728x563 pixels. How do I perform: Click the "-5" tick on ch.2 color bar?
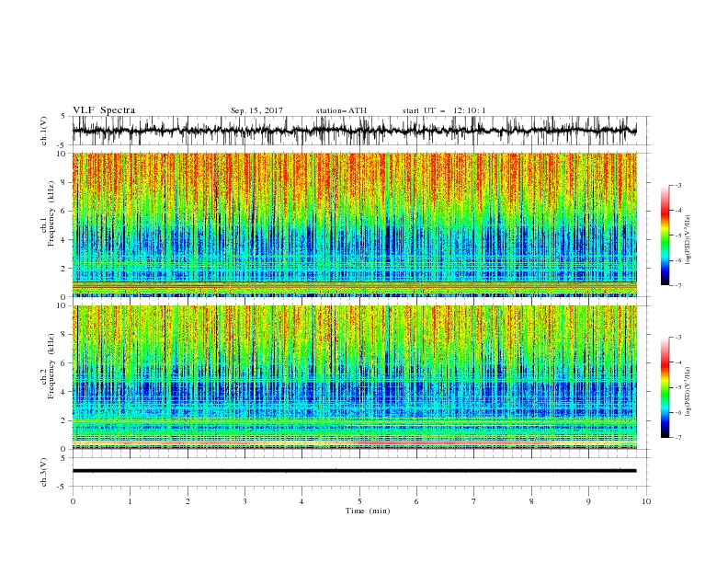tap(678, 387)
